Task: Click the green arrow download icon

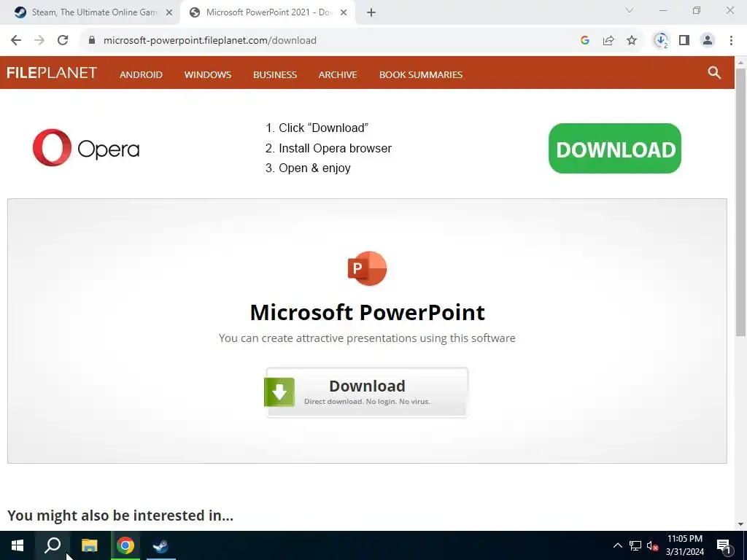Action: click(x=279, y=392)
